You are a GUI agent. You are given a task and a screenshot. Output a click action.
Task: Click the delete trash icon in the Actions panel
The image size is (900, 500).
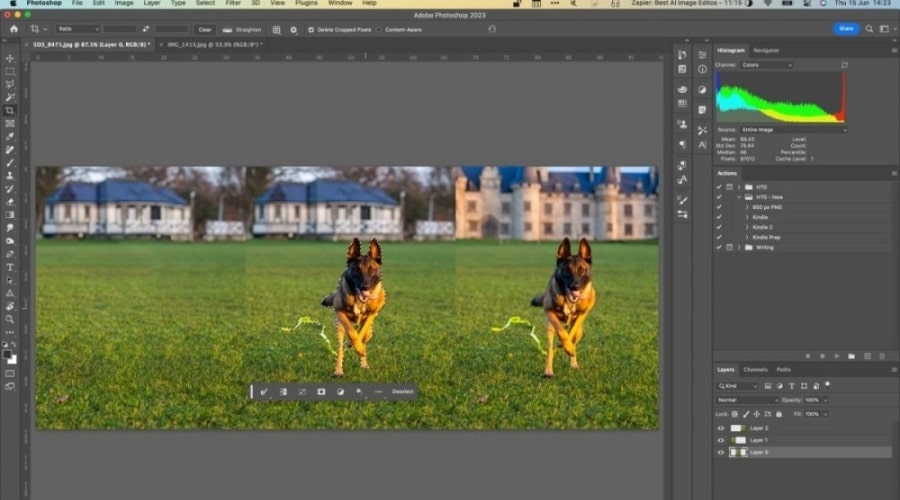[x=882, y=356]
